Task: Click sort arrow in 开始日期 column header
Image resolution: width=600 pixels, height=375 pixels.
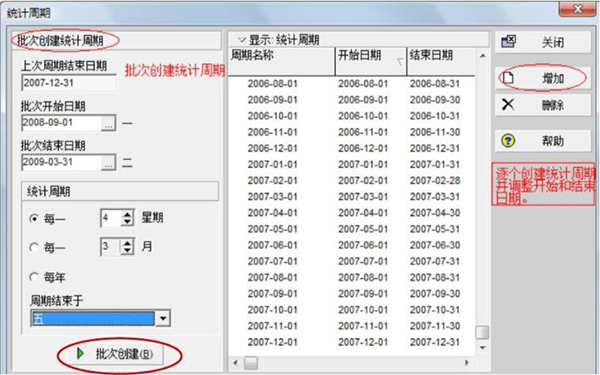Action: (400, 61)
